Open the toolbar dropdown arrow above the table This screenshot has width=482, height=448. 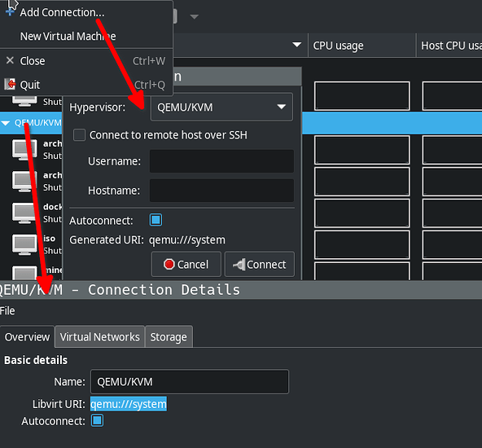[194, 16]
